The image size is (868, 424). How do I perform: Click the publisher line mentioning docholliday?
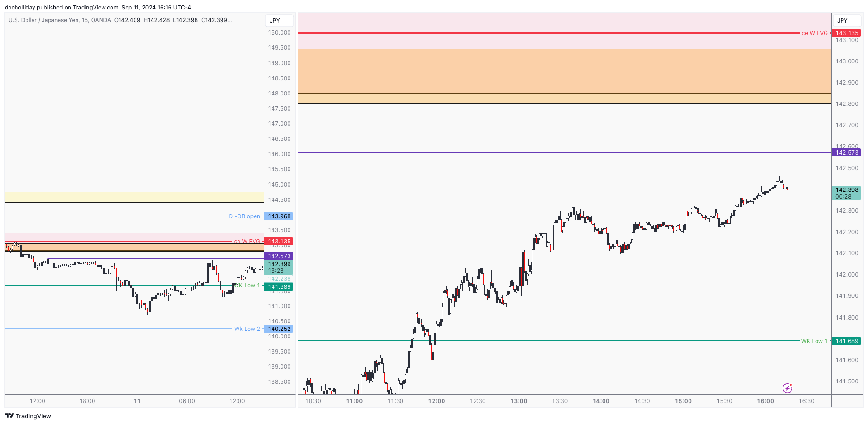(x=98, y=7)
